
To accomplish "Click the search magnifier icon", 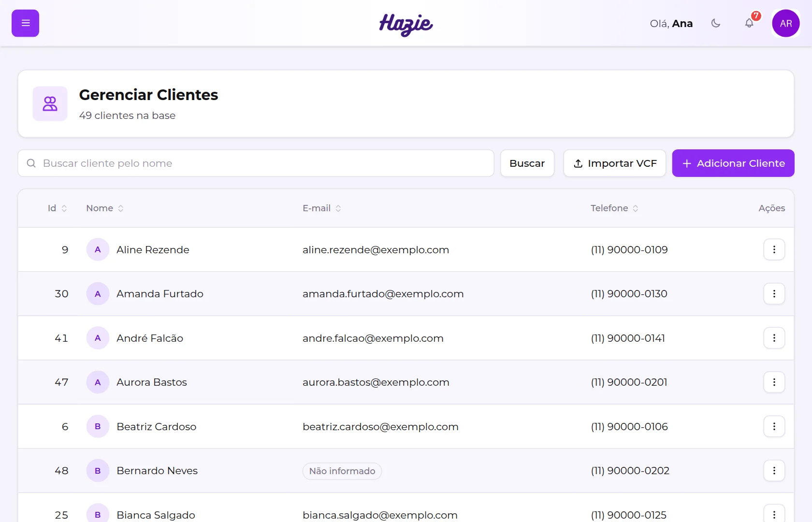I will click(x=31, y=163).
